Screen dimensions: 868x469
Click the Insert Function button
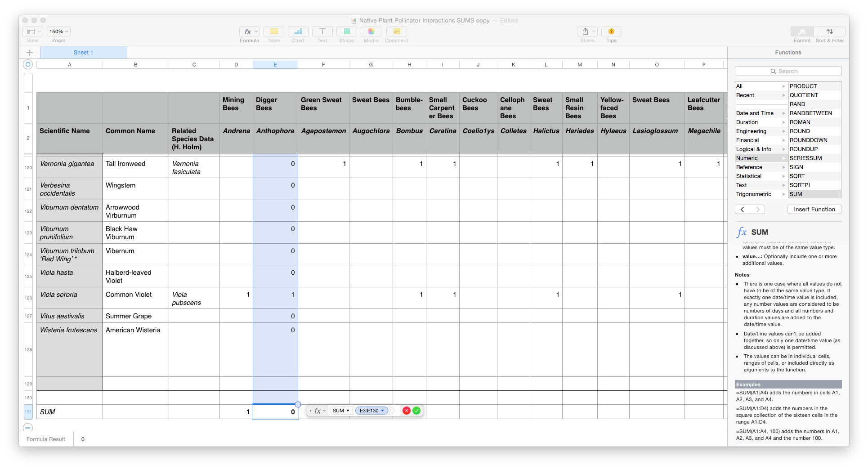pos(814,210)
